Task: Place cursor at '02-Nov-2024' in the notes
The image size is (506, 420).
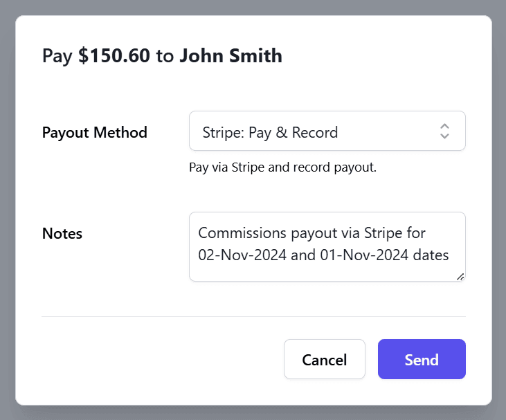Action: pyautogui.click(x=242, y=255)
